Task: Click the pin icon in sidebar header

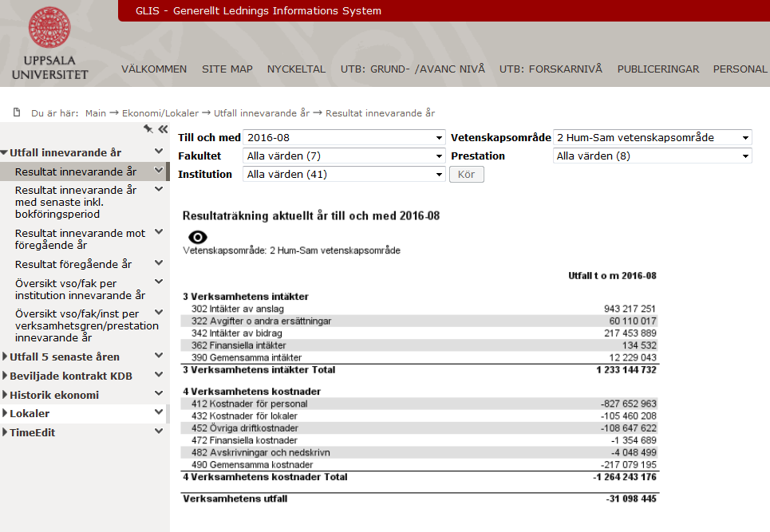Action: 148,129
